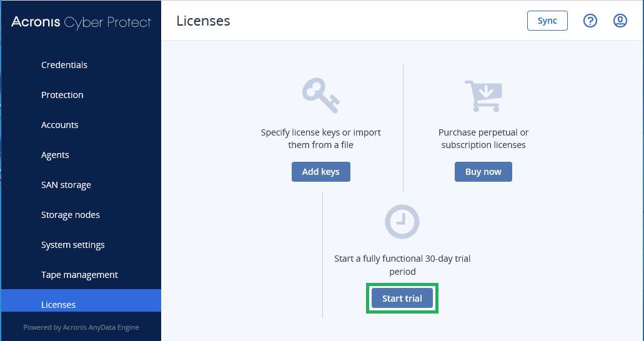Click the Acronis Cyber Protect logo
This screenshot has width=644, height=341.
81,22
